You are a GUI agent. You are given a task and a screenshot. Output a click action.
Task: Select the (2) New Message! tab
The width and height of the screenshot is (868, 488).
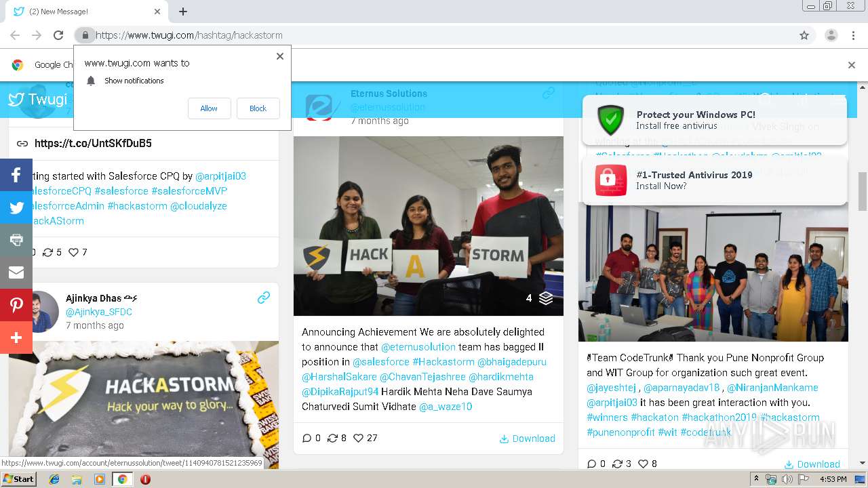point(85,12)
